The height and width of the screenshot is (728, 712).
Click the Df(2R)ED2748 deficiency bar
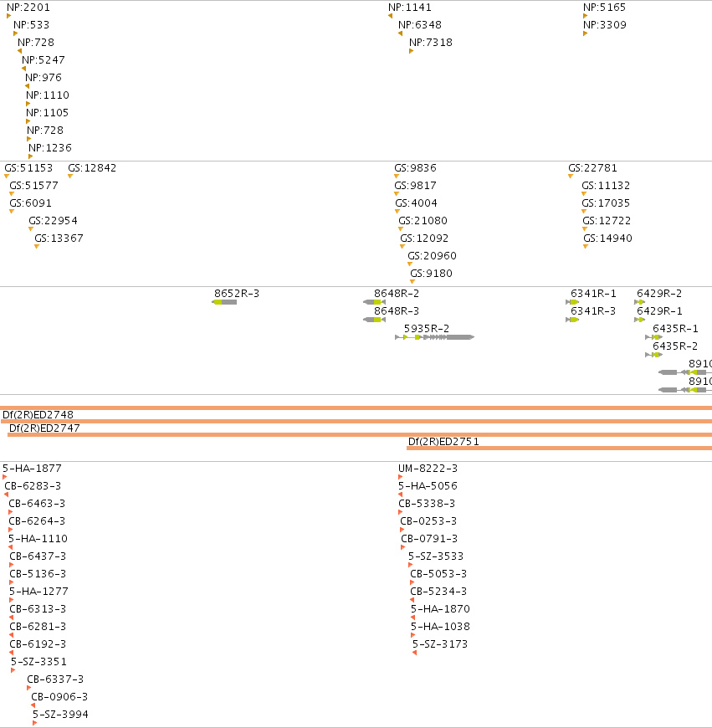tap(356, 422)
